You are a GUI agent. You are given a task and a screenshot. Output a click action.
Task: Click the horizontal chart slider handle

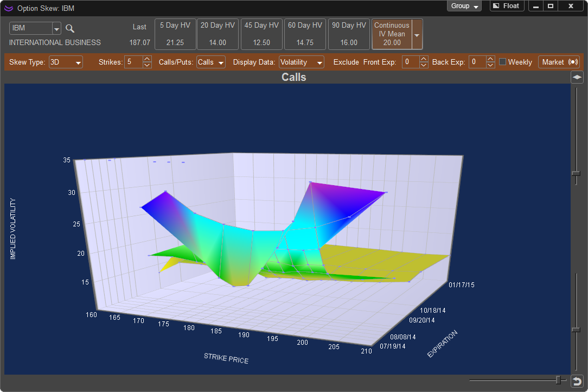(558, 380)
